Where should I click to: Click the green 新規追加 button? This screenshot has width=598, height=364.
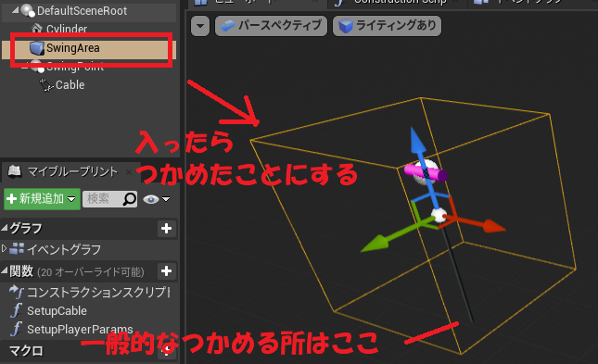(42, 199)
